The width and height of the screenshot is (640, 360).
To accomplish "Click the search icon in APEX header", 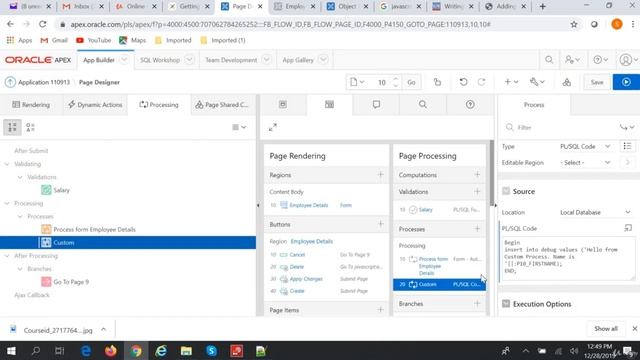I will pos(549,60).
